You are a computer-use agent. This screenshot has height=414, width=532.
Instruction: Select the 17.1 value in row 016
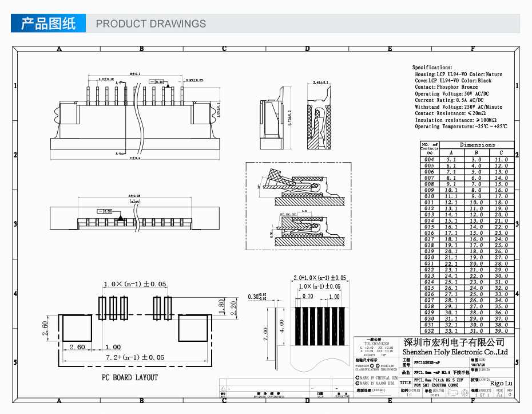coord(451,233)
